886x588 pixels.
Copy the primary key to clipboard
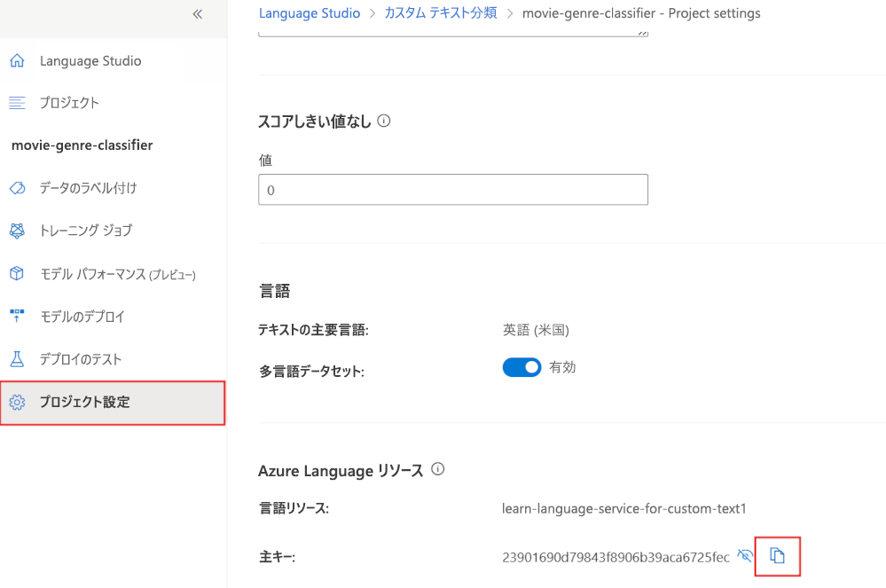pos(778,556)
